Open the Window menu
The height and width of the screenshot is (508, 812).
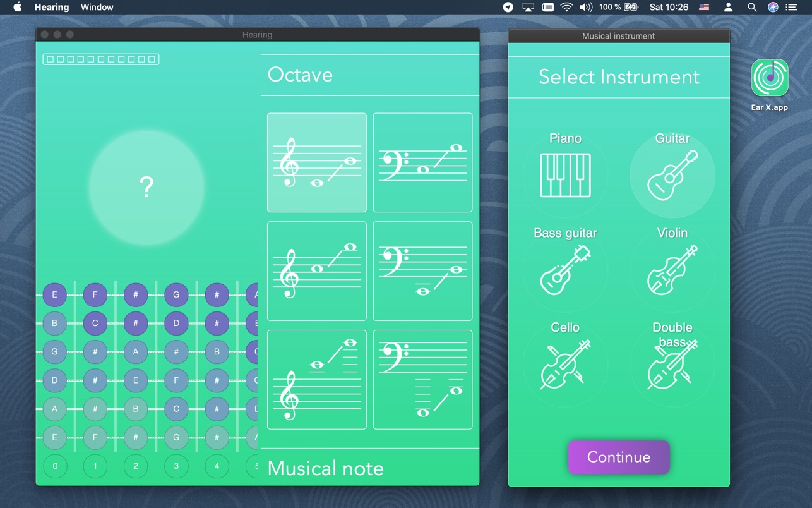click(x=97, y=7)
